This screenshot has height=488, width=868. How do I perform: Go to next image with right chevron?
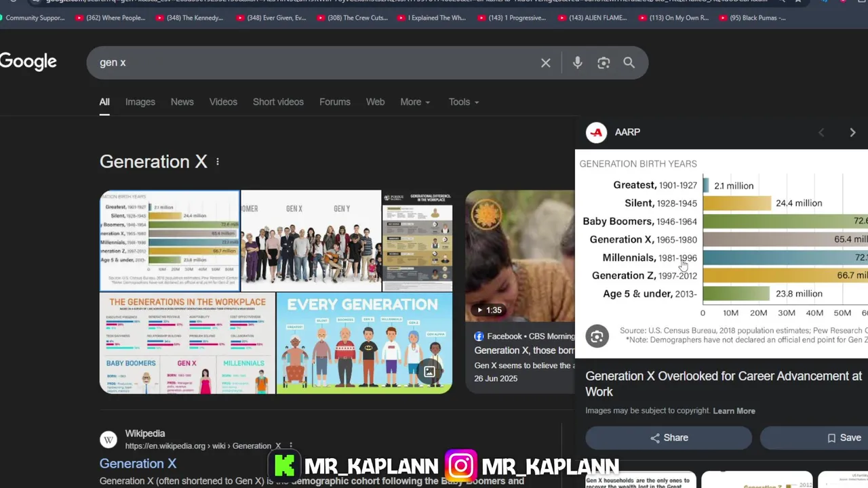[x=852, y=133]
